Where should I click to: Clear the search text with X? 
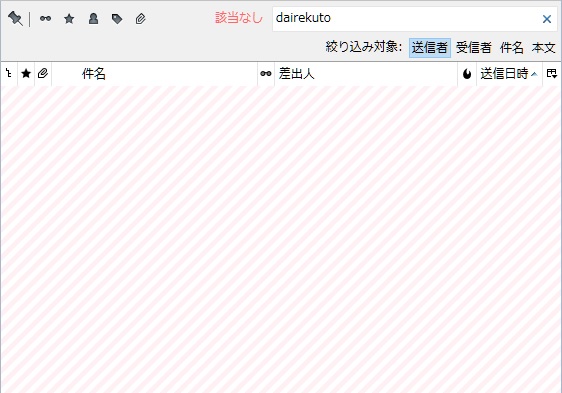[x=547, y=19]
